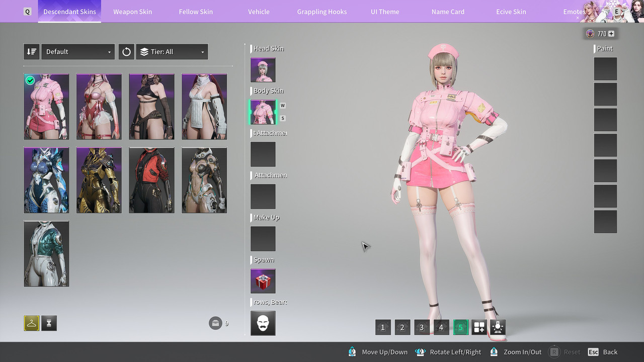Open the Spawn gift box slot

[263, 281]
